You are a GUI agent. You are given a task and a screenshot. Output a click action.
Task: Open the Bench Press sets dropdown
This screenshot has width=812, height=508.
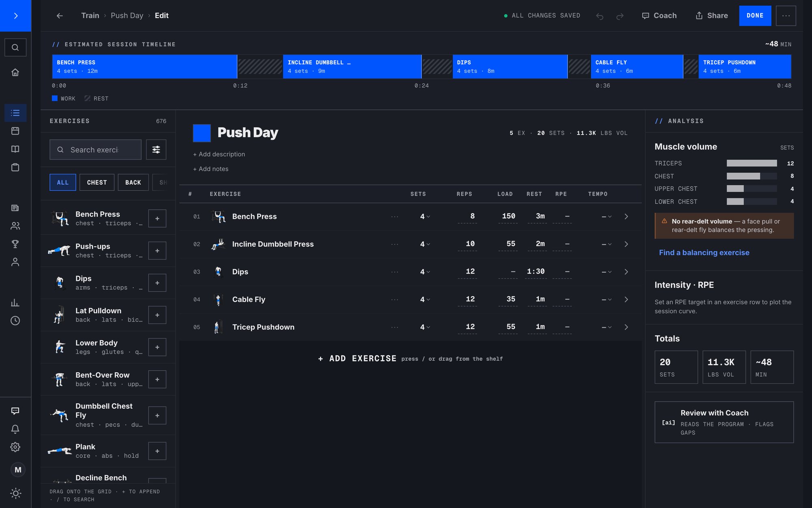tap(425, 217)
